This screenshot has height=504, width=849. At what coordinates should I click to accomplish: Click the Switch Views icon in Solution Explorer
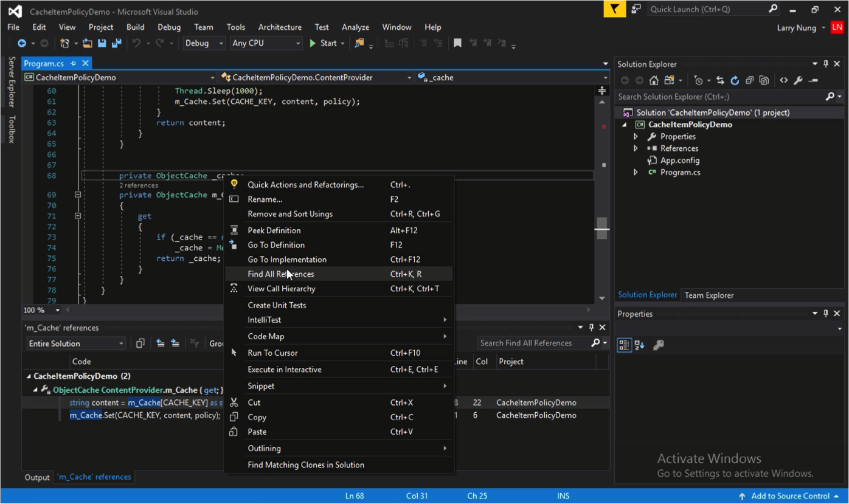[669, 80]
